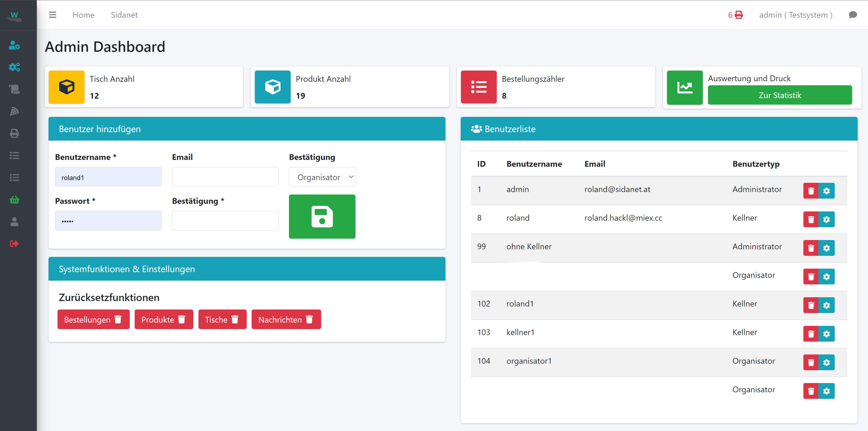Screen dimensions: 868x431
Task: Delete user kellner1 from list
Action: [811, 334]
